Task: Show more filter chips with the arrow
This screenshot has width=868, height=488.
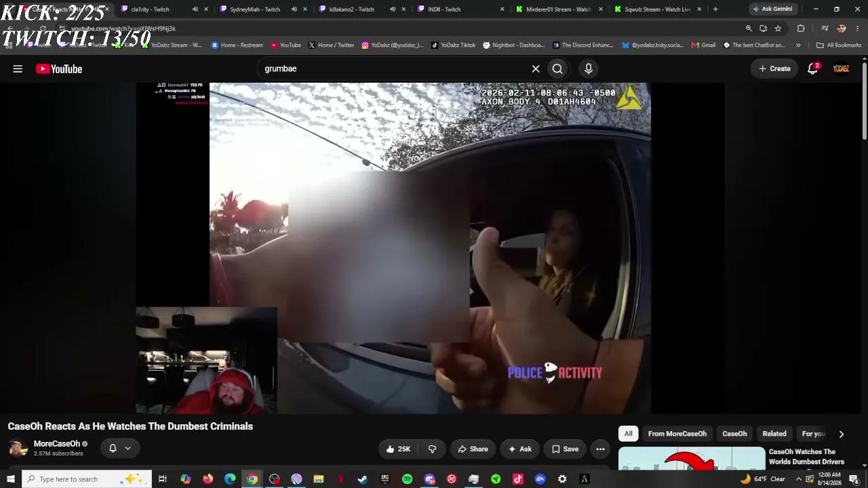Action: pyautogui.click(x=842, y=434)
